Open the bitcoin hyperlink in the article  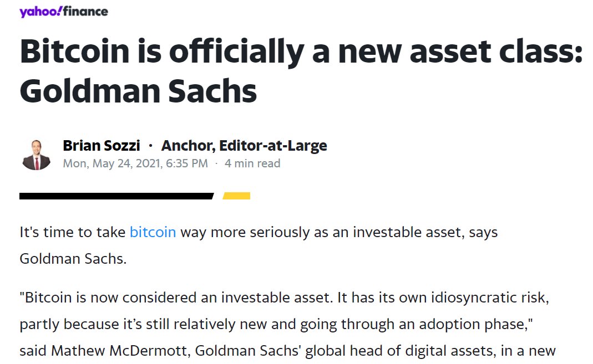click(x=153, y=232)
